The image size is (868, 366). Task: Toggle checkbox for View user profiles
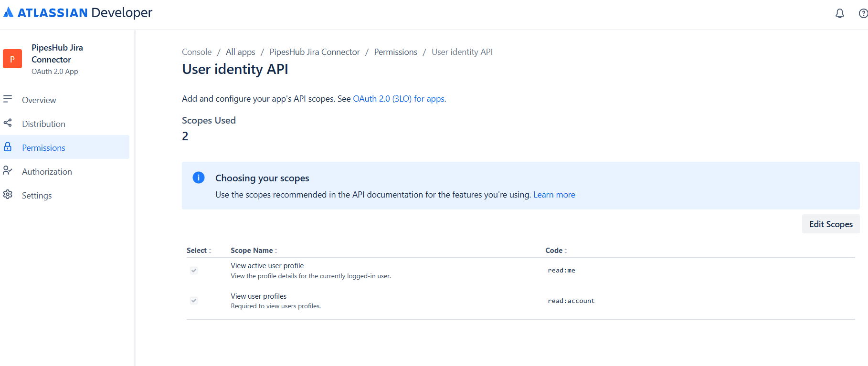(194, 301)
